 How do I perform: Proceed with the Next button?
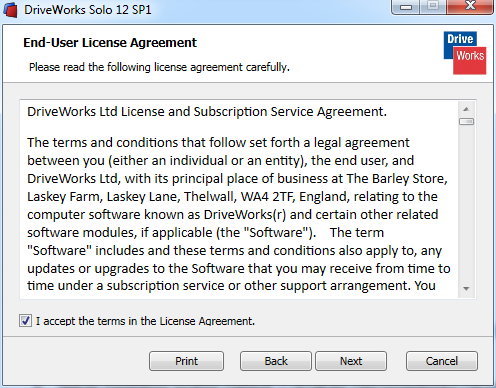[351, 361]
